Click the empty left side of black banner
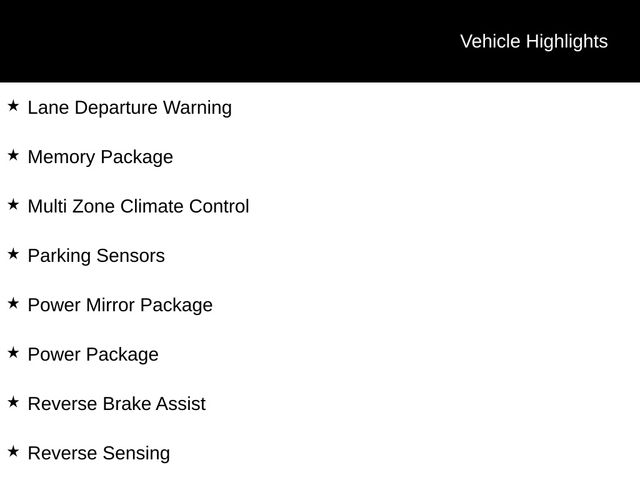640x480 pixels. 150,41
